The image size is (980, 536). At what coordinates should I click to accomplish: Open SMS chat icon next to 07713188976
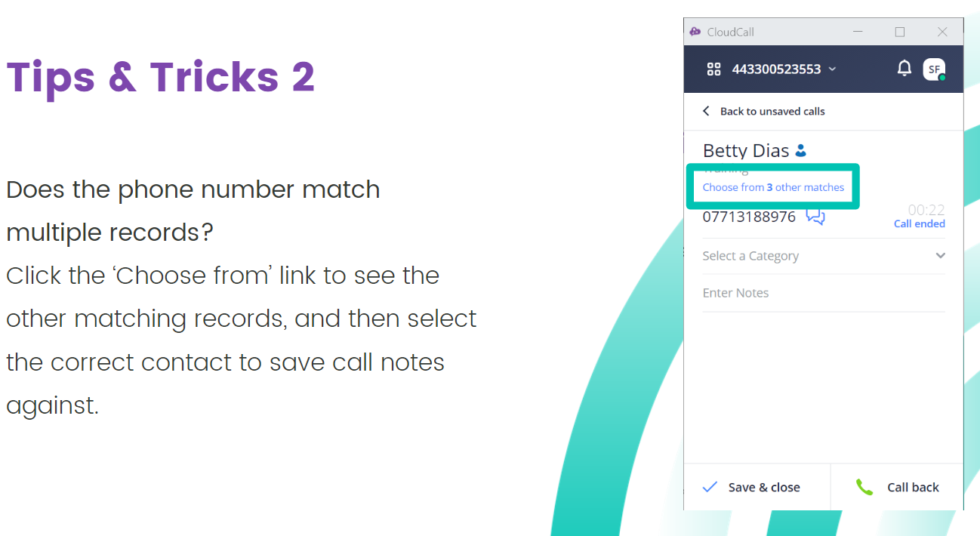pos(815,217)
